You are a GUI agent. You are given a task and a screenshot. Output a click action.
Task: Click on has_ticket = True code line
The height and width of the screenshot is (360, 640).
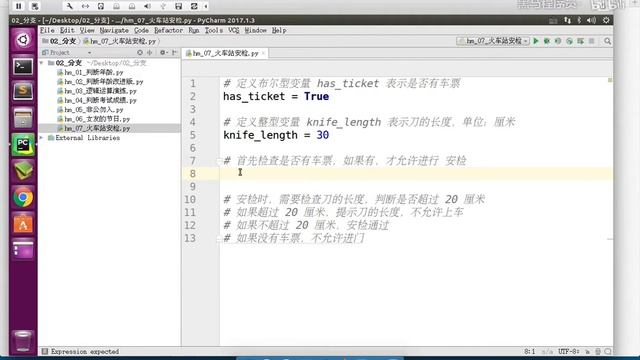(x=276, y=97)
